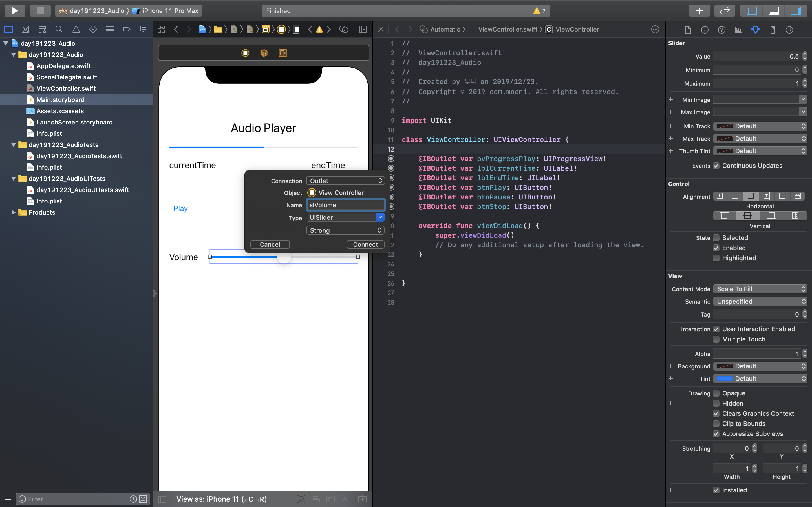Click the Library plus button

point(699,11)
